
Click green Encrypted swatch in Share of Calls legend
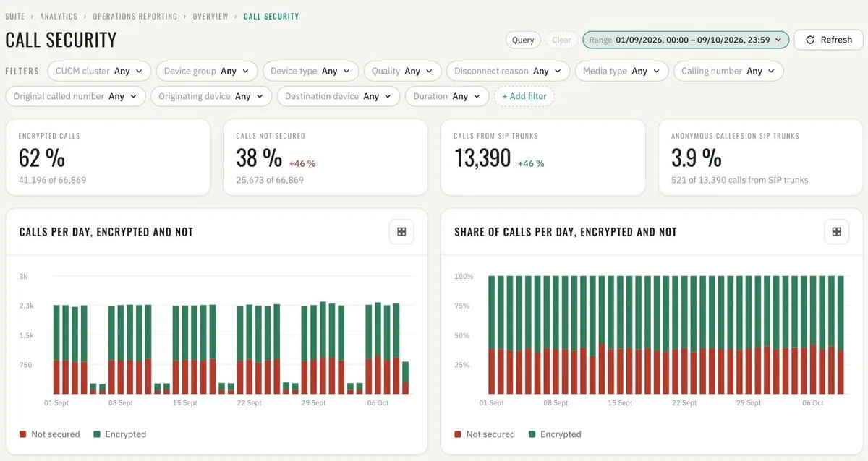[532, 434]
